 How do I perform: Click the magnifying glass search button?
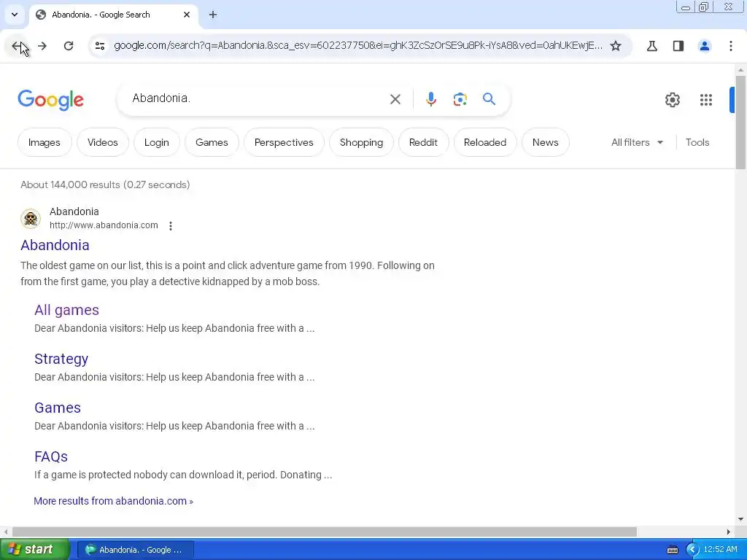489,99
